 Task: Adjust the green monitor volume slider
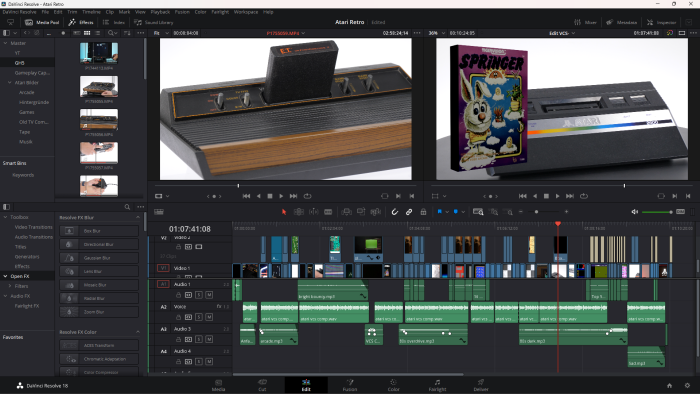point(657,212)
